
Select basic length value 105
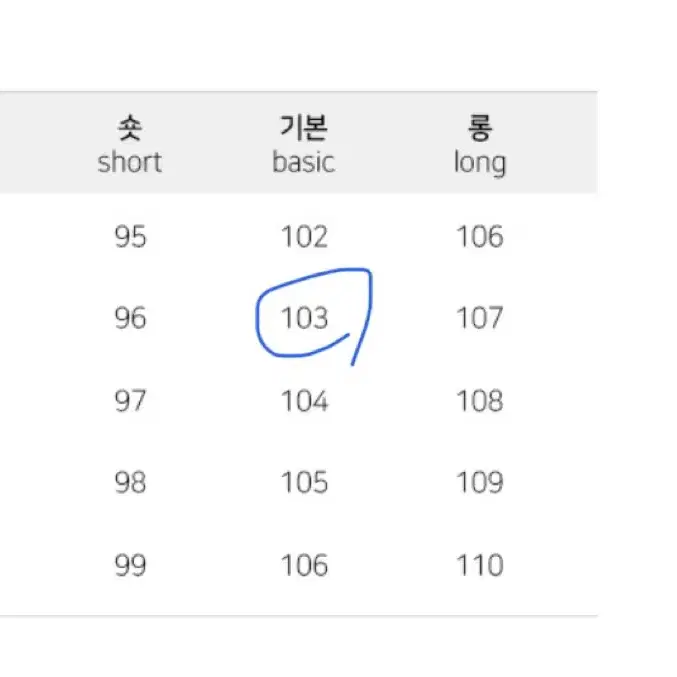[304, 482]
